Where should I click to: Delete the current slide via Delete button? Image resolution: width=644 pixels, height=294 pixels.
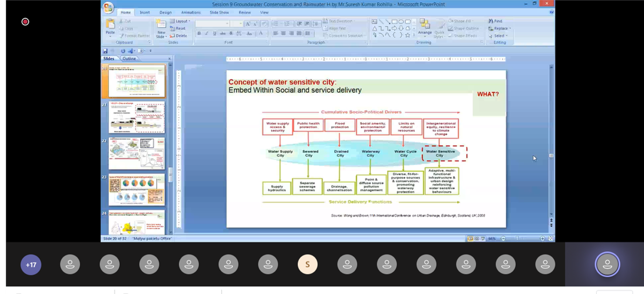179,35
